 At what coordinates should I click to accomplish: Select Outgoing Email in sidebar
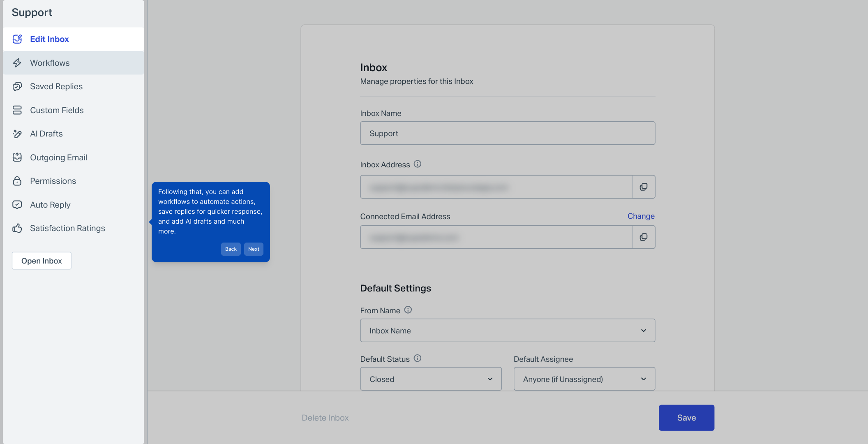(74, 157)
